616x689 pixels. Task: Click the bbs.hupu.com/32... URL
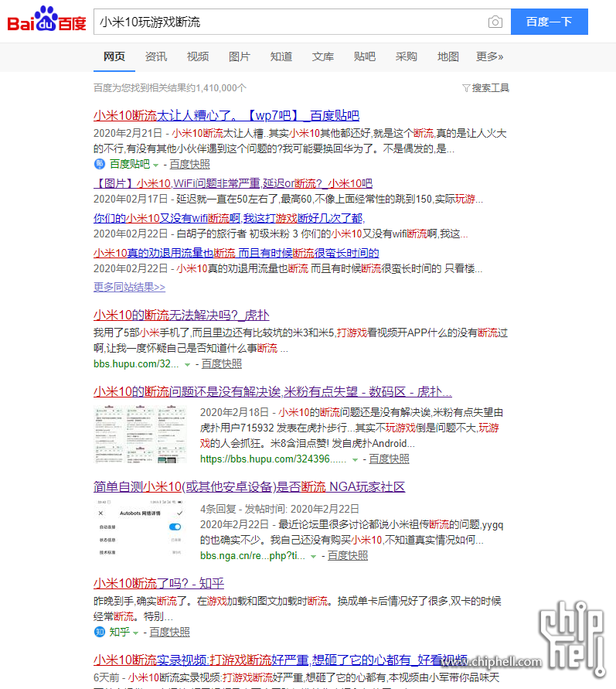point(136,364)
